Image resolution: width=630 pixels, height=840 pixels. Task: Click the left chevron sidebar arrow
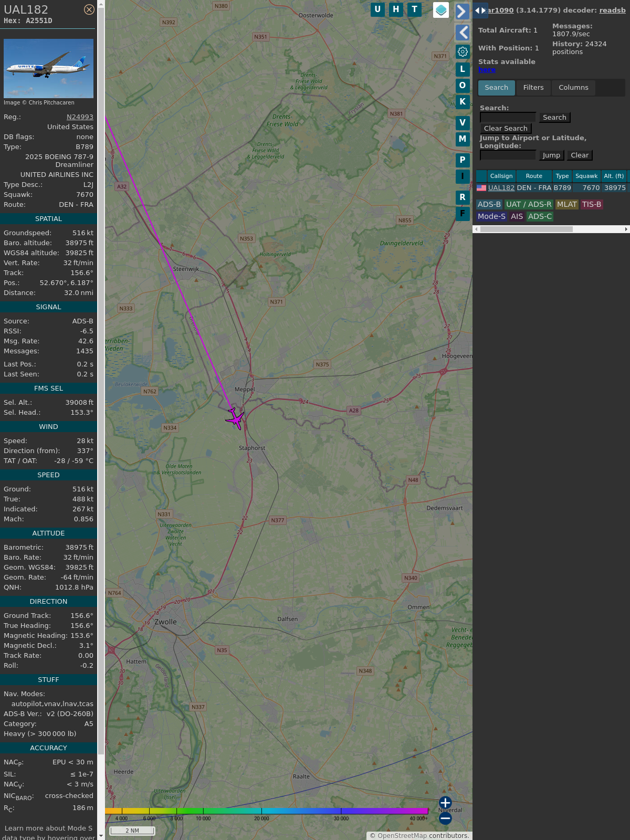(x=462, y=33)
